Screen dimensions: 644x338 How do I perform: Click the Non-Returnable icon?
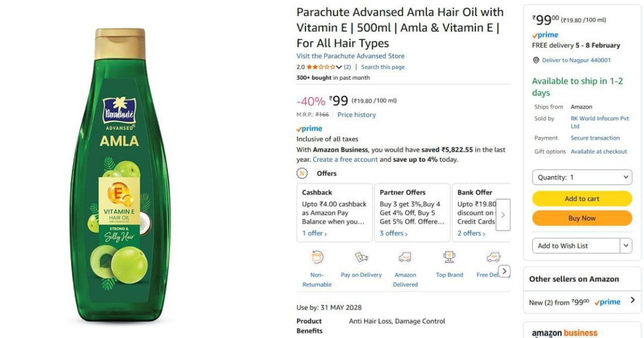coord(317,257)
